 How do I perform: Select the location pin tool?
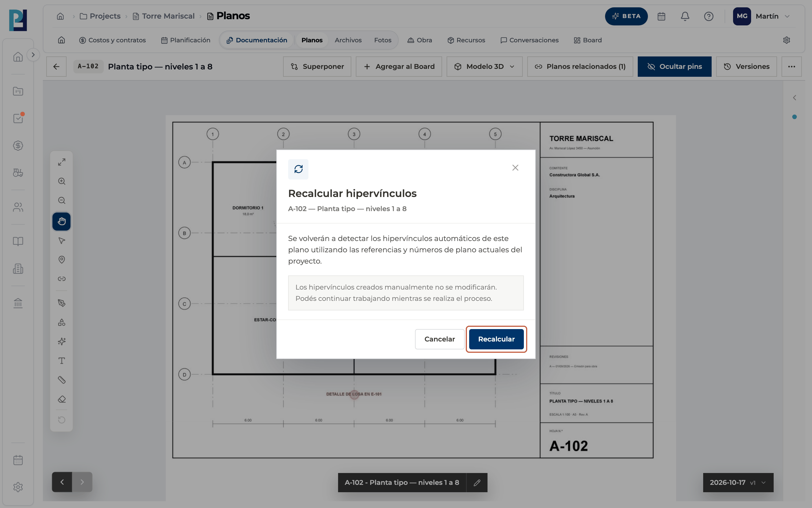point(61,260)
